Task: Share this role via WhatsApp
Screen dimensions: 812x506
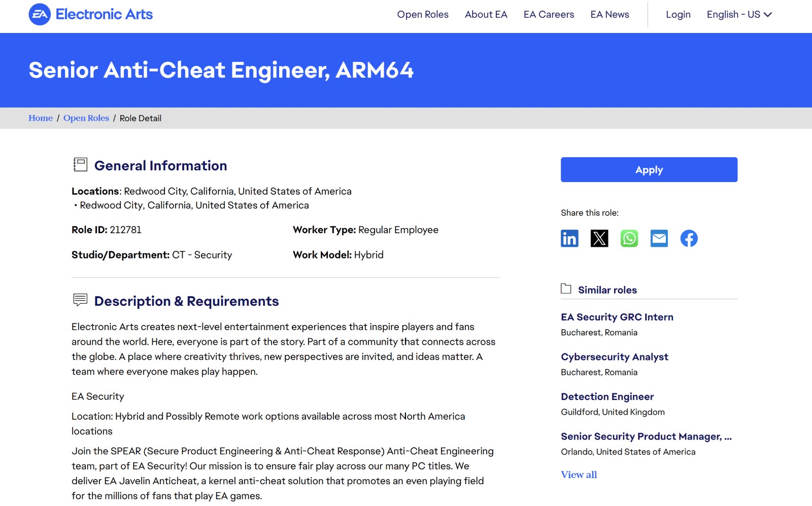Action: point(629,238)
